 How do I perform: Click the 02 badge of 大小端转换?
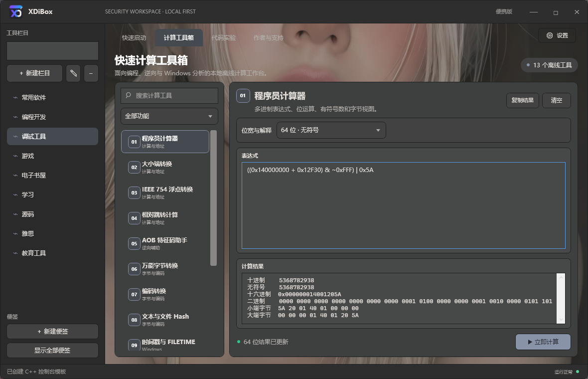click(134, 168)
